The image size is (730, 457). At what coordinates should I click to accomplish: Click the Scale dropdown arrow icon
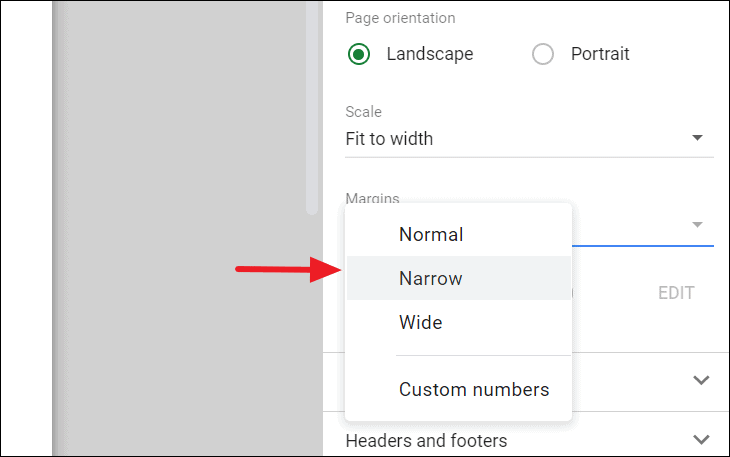pyautogui.click(x=697, y=138)
